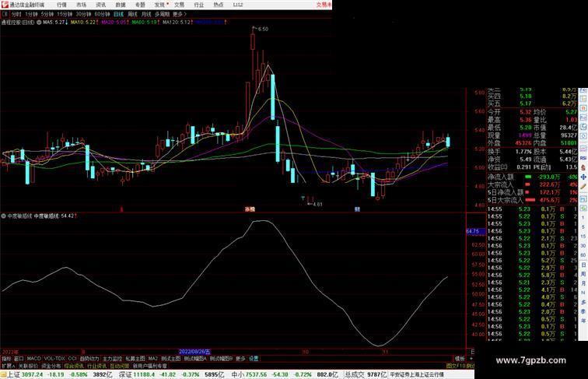
Task: Click the red dollar icon in right toolbar
Action: click(583, 167)
